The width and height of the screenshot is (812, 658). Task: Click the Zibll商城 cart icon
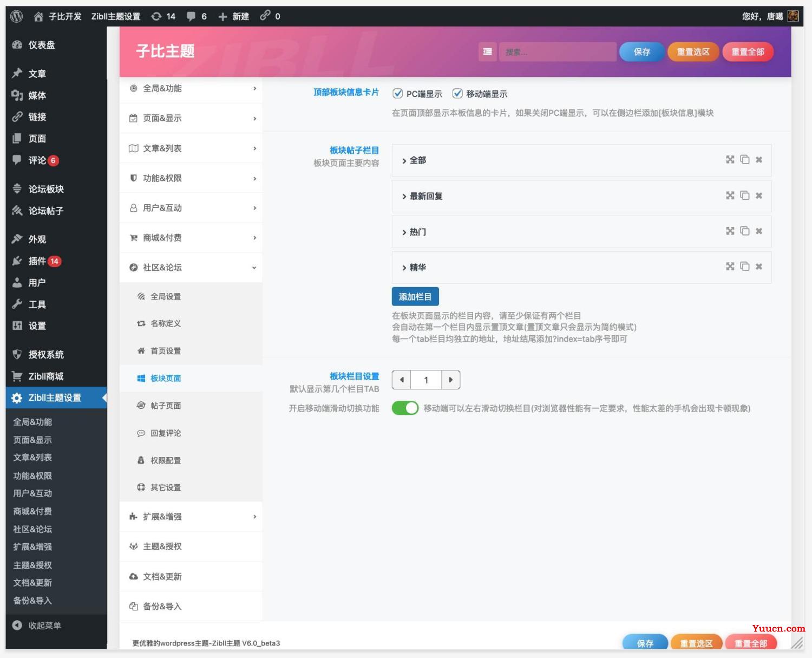click(17, 376)
